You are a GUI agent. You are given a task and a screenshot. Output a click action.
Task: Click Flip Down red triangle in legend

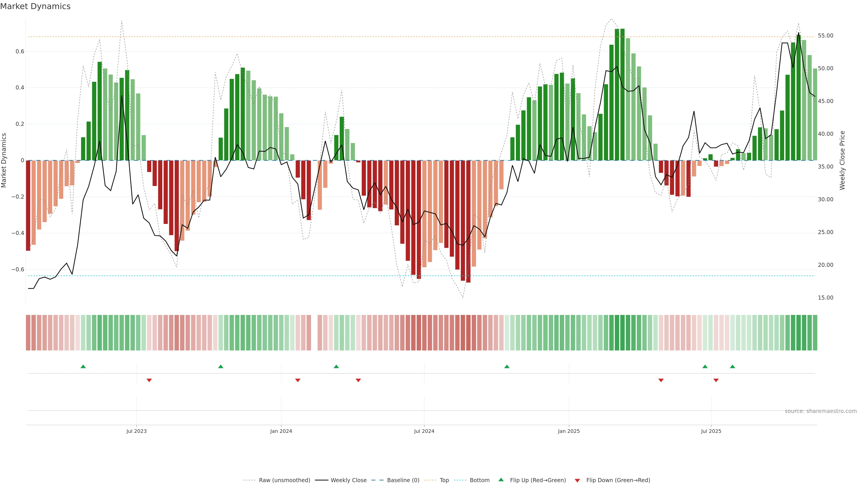pyautogui.click(x=577, y=481)
